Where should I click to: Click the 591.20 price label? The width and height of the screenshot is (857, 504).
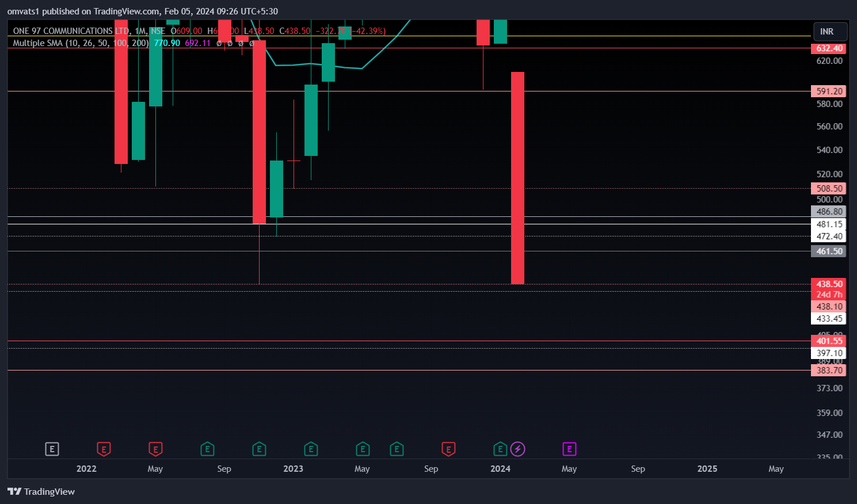[x=829, y=91]
